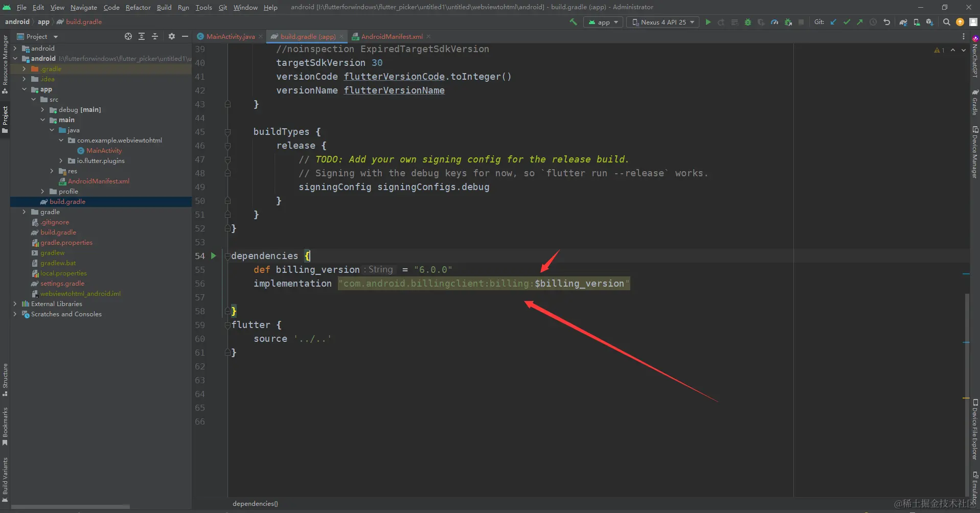Click the Make Project hammer icon
Screen dimensions: 980x513
click(x=573, y=22)
